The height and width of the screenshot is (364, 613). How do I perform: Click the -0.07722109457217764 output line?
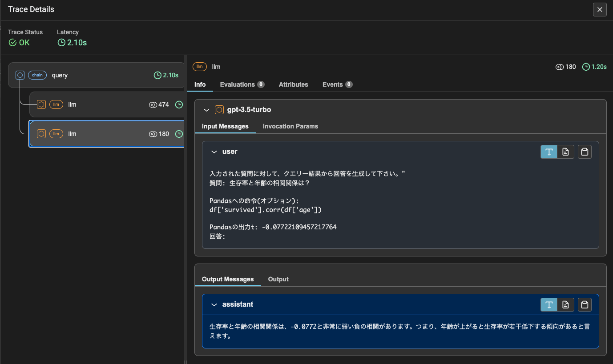273,227
